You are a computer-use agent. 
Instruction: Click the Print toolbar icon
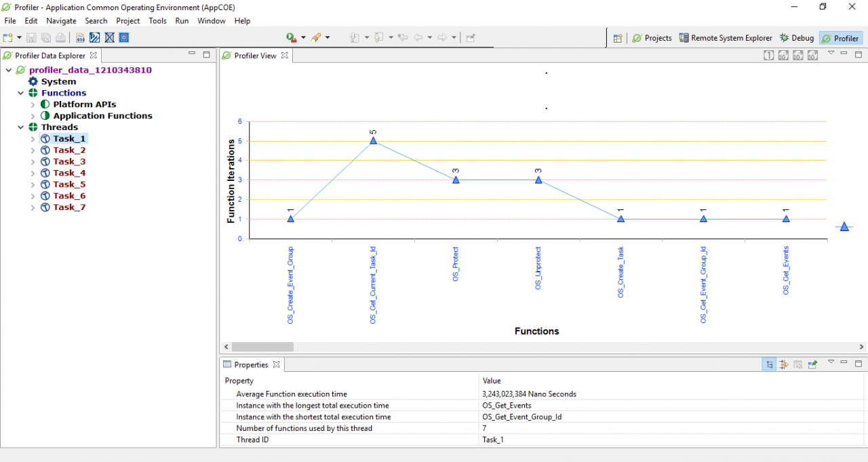60,38
